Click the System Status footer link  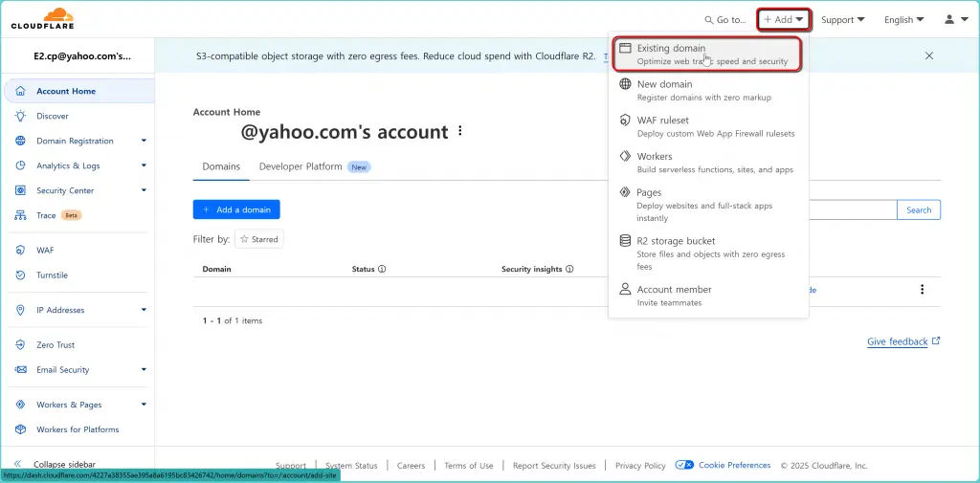click(x=352, y=466)
